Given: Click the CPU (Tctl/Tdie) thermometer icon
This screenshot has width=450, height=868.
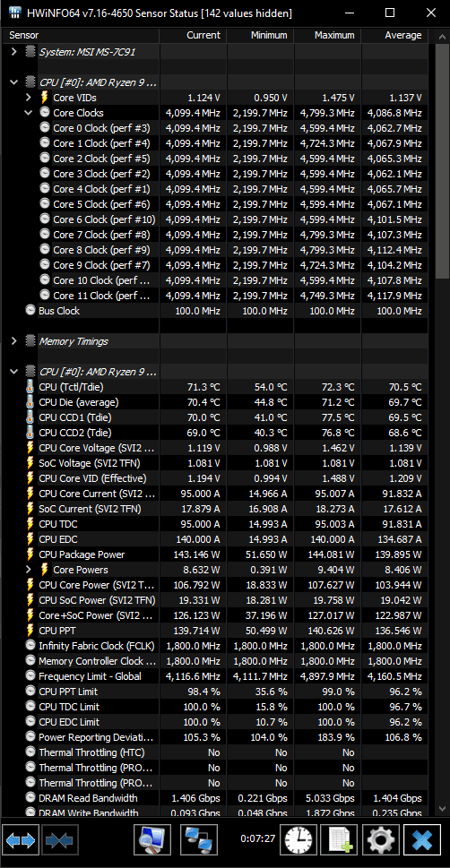Looking at the screenshot, I should coord(30,387).
